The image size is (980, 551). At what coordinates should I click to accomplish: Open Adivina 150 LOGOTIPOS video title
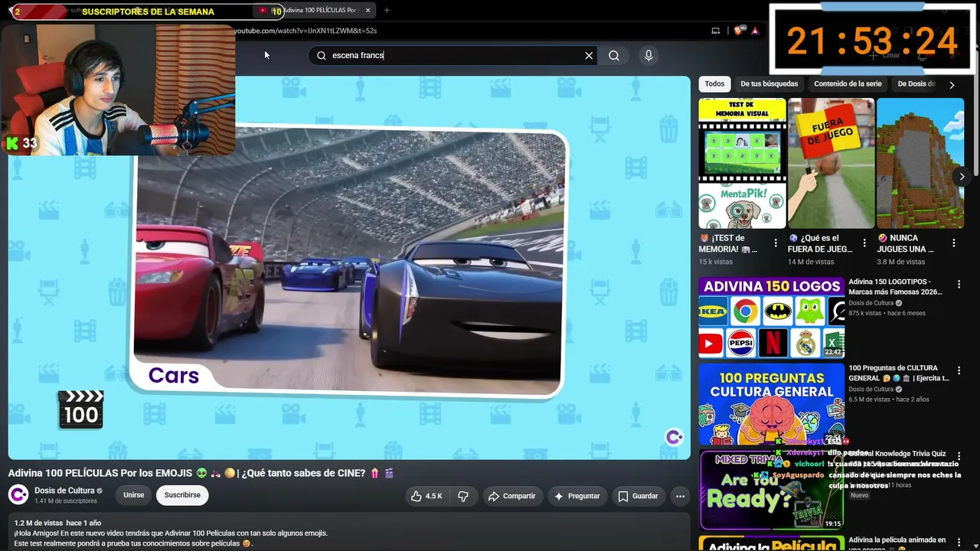896,287
